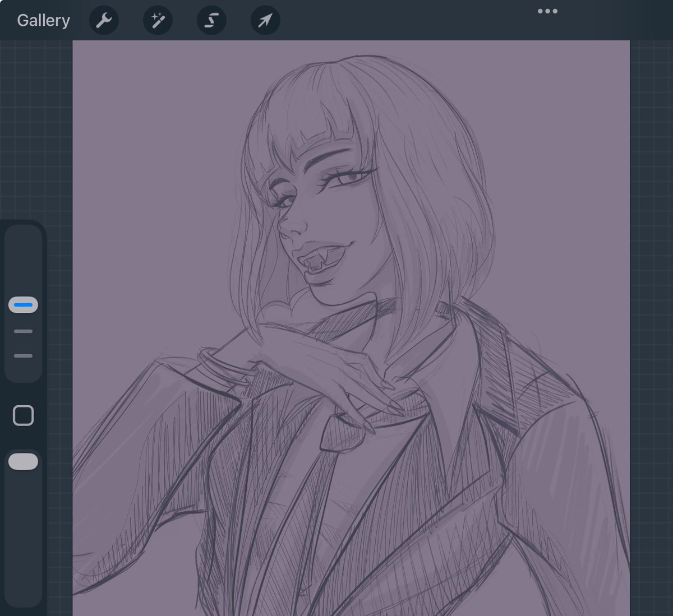
Task: Activate the Transform arrow tool
Action: pyautogui.click(x=265, y=20)
